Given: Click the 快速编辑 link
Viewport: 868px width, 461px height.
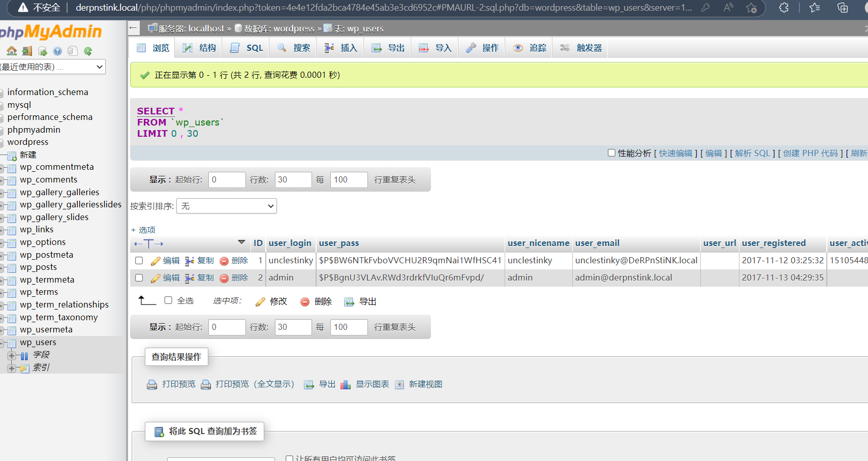Looking at the screenshot, I should click(x=675, y=153).
